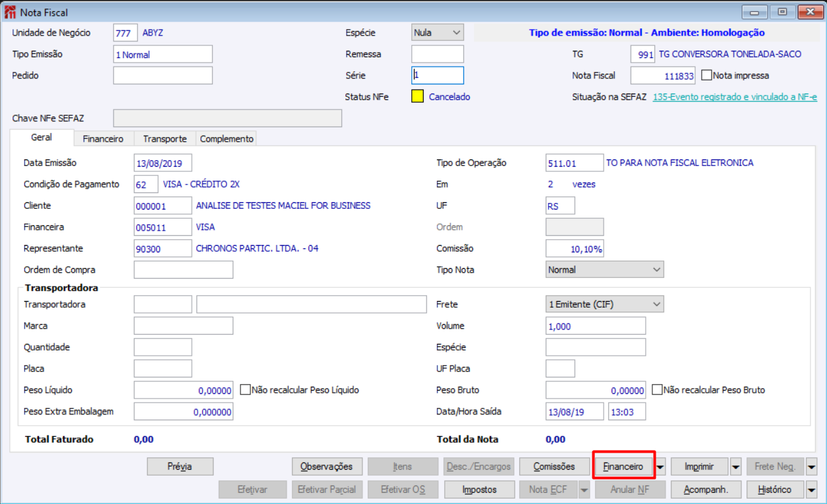Image resolution: width=827 pixels, height=504 pixels.
Task: Click CHRONOS PARTIC. LTDA. - 04 text
Action: (257, 248)
